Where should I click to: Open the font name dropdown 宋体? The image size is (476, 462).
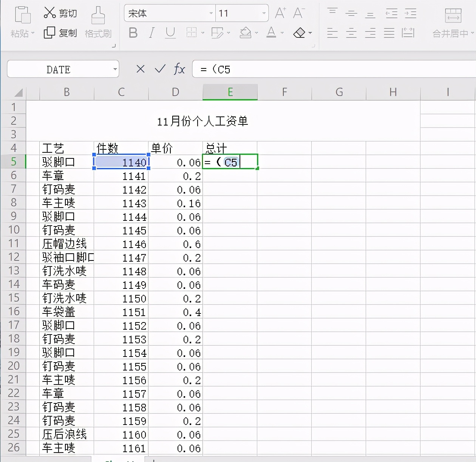(211, 13)
